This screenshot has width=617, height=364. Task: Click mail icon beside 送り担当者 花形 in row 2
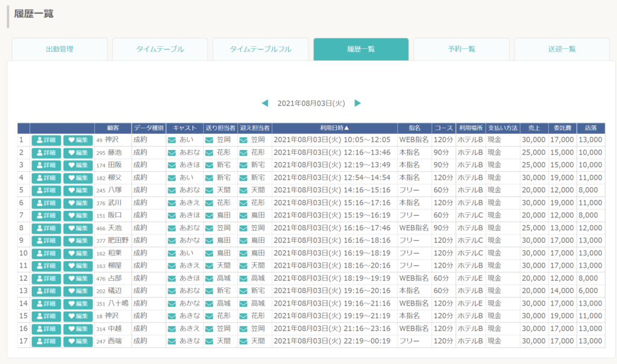tap(209, 152)
